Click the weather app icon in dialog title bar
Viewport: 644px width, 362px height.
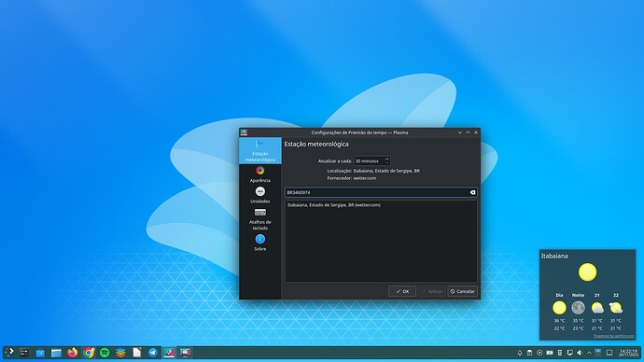coord(244,132)
